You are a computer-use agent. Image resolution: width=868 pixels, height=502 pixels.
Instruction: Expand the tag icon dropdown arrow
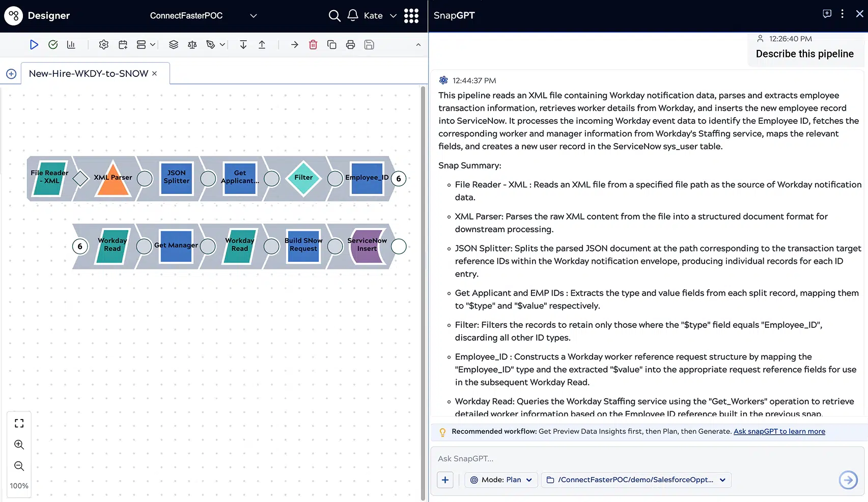click(222, 45)
